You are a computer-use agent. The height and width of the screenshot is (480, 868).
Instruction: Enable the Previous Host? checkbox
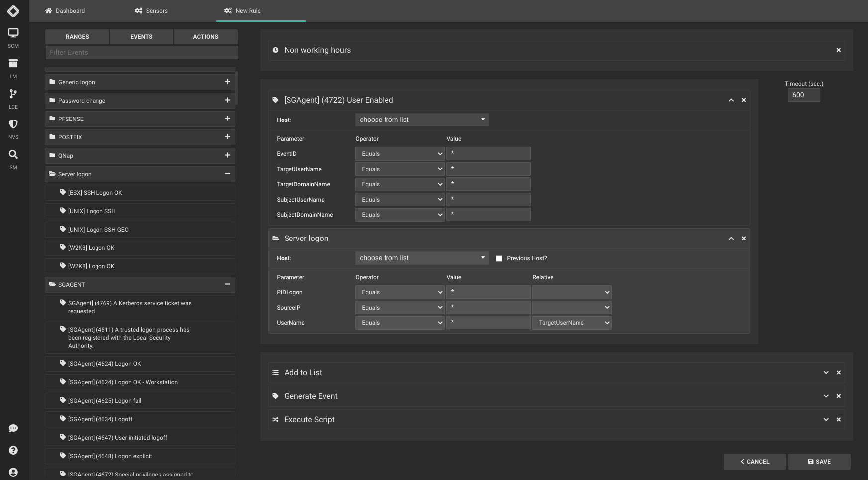499,259
